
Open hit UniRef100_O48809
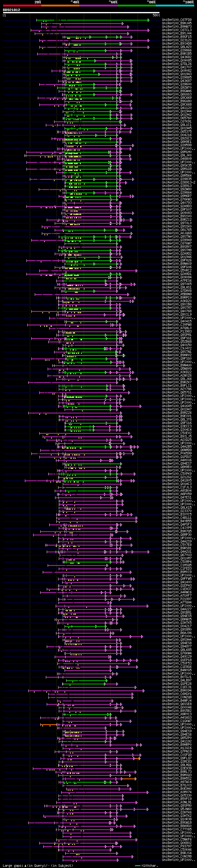point(177,159)
